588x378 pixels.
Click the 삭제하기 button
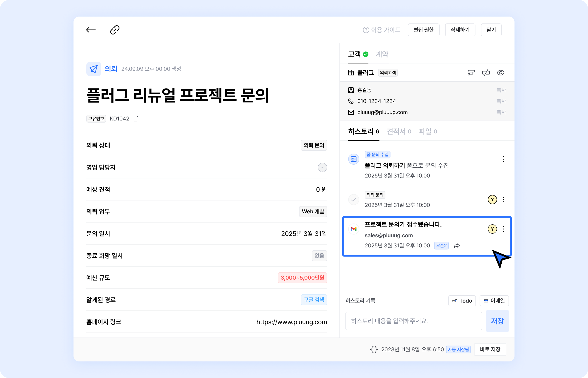click(460, 30)
